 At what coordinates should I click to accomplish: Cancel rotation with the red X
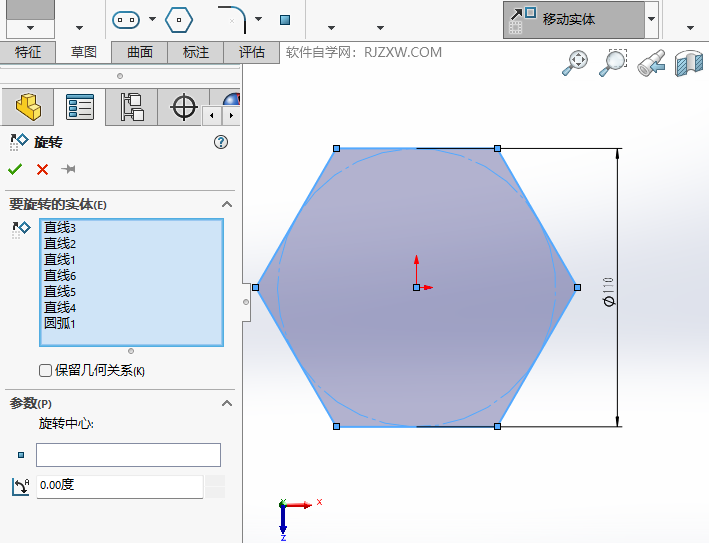tap(42, 169)
